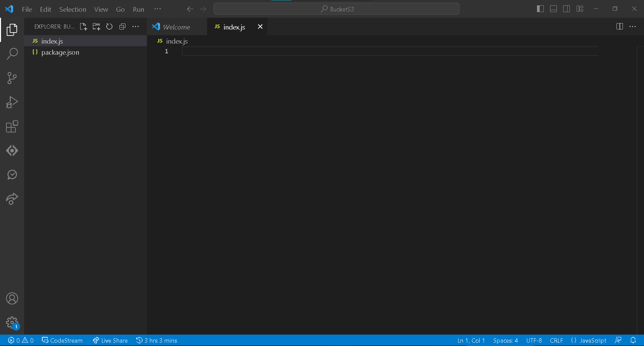Click the New Folder icon in Explorer
Image resolution: width=644 pixels, height=346 pixels.
[96, 27]
